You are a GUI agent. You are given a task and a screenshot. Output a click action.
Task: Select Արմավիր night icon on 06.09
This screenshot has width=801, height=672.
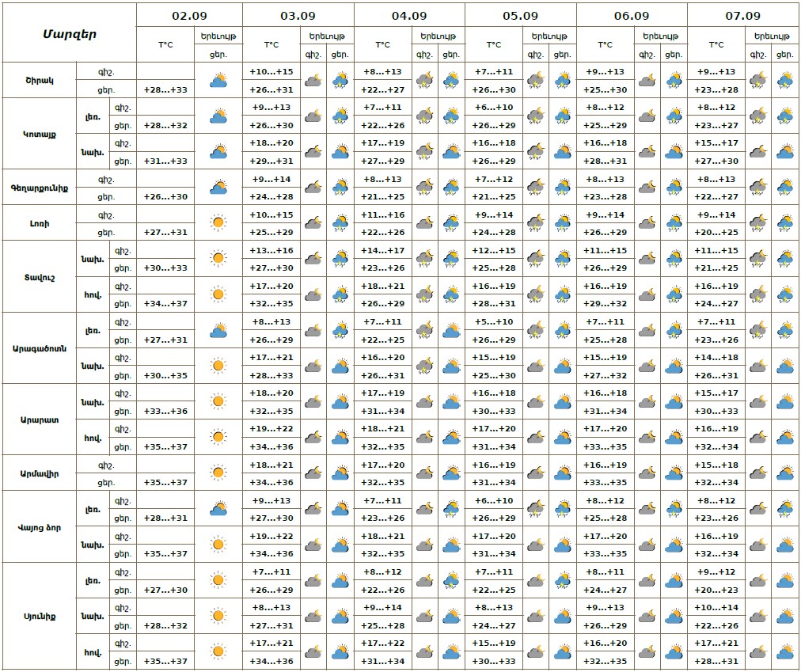(x=647, y=473)
